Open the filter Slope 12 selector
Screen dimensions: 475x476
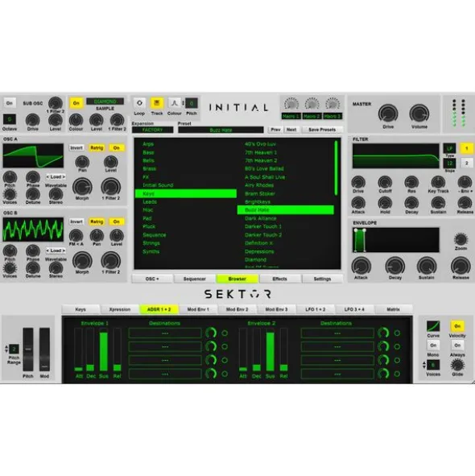[449, 163]
